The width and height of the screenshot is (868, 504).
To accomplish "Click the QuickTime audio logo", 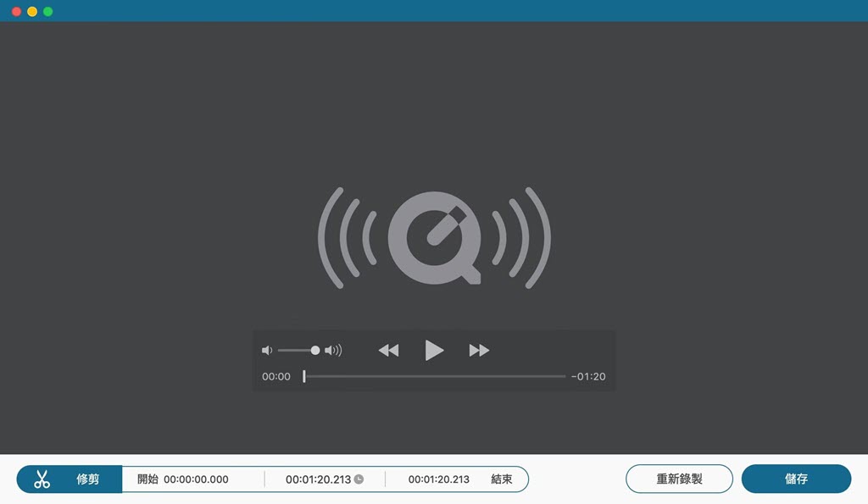I will coord(435,238).
